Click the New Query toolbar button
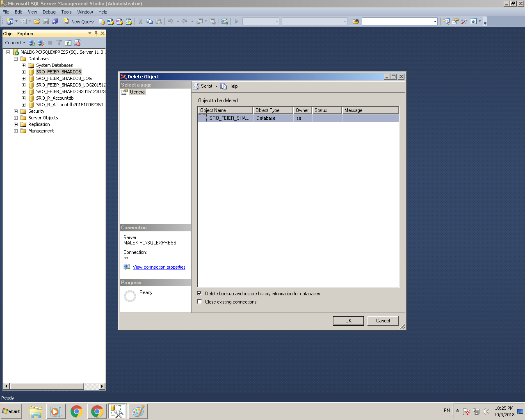The image size is (525, 420). (78, 21)
